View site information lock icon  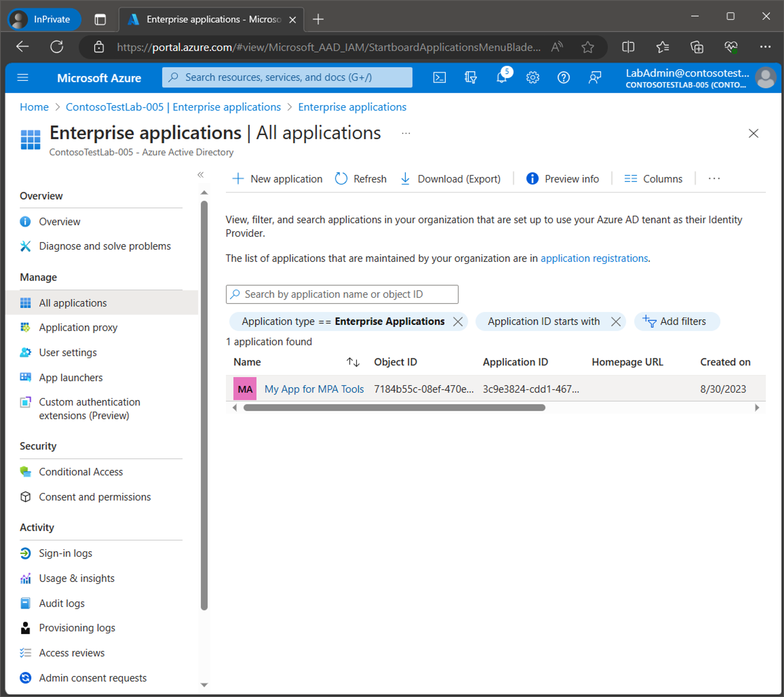99,47
